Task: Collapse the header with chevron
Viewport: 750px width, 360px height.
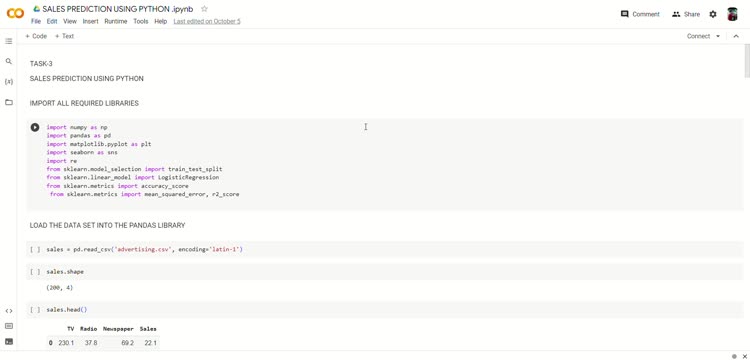Action: coord(736,36)
